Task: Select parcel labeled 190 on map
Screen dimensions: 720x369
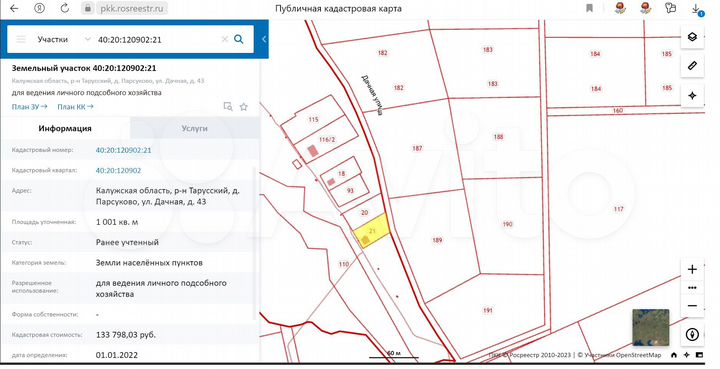Action: (507, 224)
